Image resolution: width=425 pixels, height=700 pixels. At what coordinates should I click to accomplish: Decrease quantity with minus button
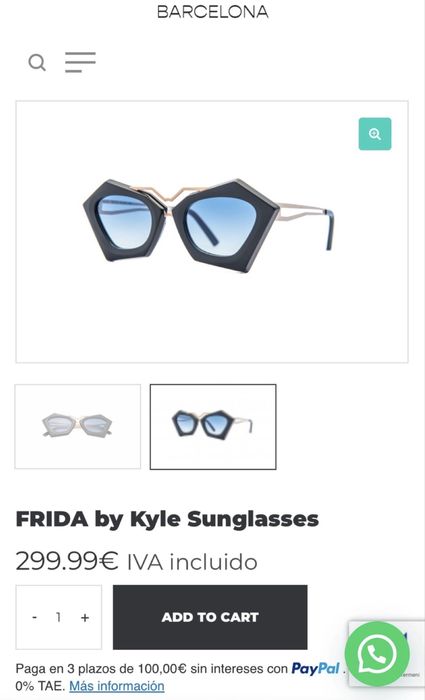pyautogui.click(x=34, y=617)
